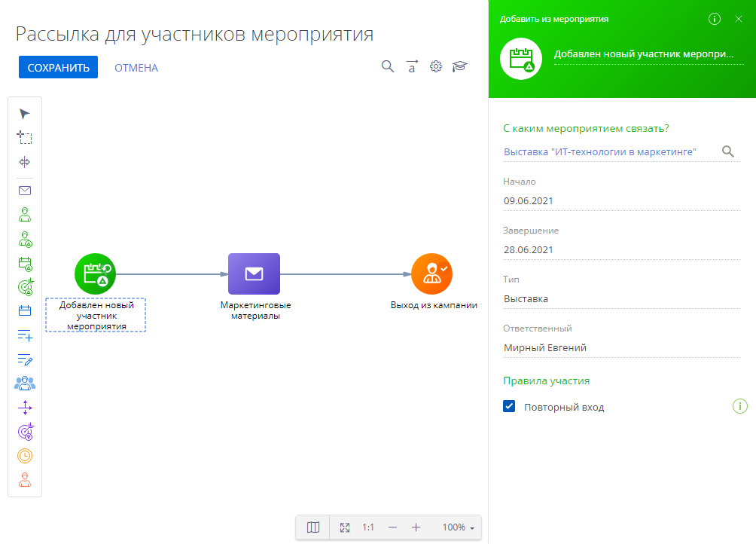
Task: Open event lookup magnifier in panel
Action: pos(728,151)
